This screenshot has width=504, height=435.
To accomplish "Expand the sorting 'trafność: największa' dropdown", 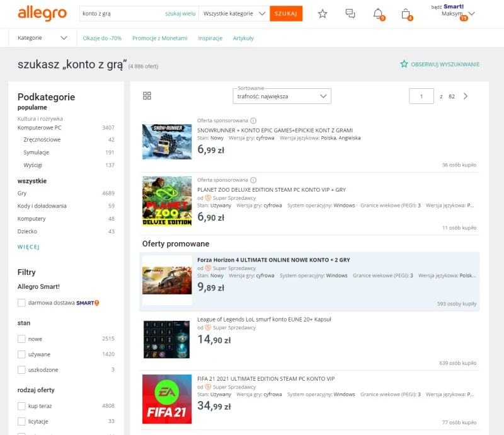I will (281, 96).
